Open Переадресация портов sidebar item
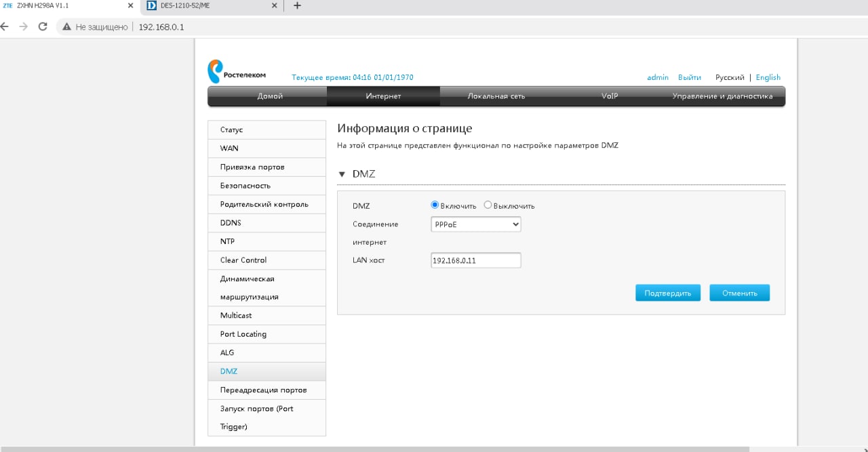The image size is (868, 452). (x=267, y=390)
